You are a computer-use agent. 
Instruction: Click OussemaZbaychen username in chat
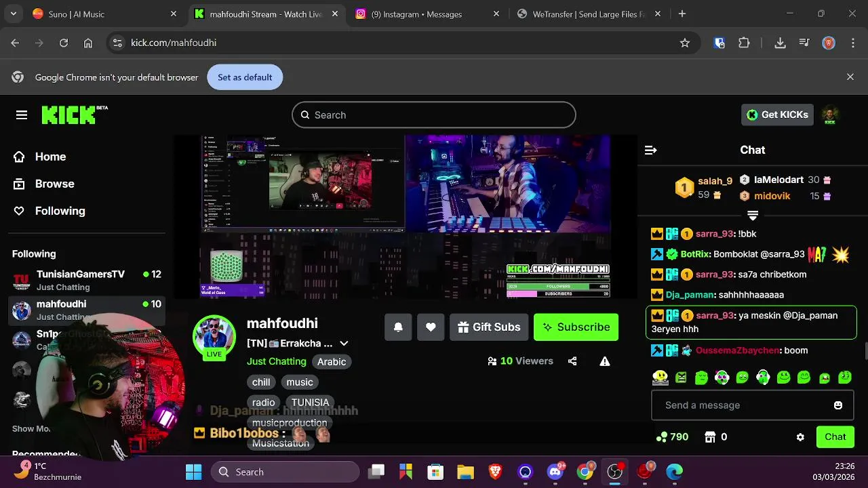click(x=738, y=350)
